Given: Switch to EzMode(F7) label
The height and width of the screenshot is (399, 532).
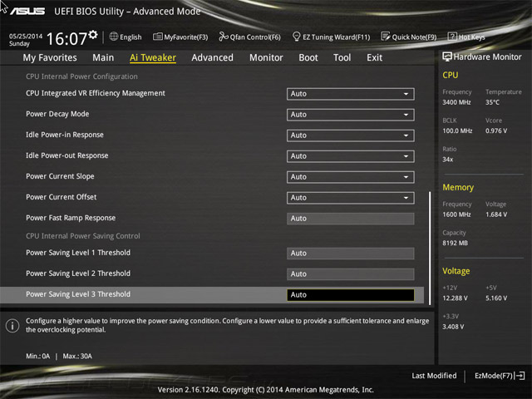Looking at the screenshot, I should point(494,376).
